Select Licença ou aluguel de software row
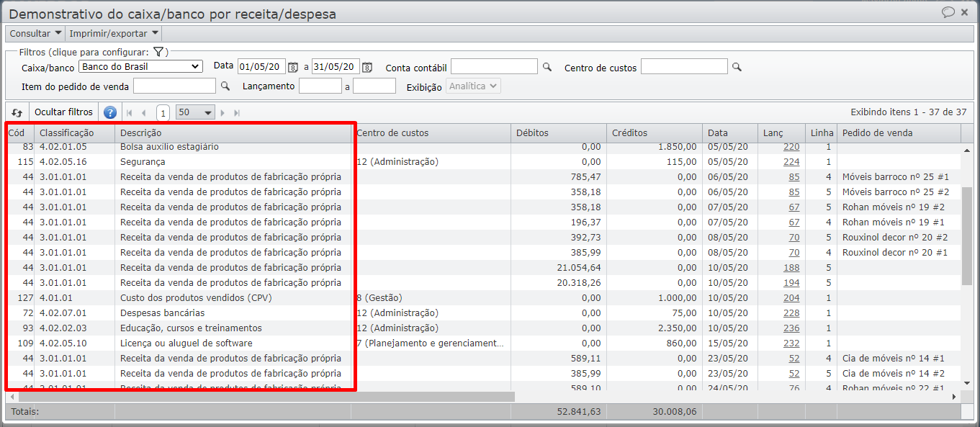This screenshot has width=980, height=427. [x=482, y=343]
